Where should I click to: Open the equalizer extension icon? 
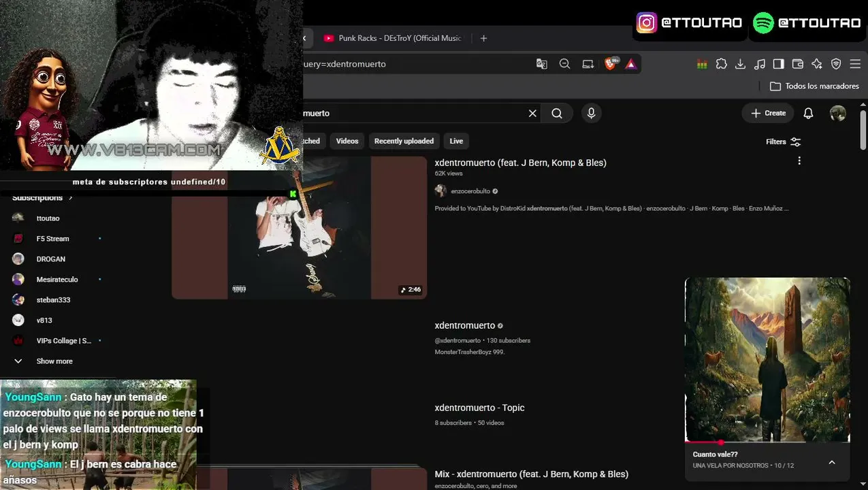pos(702,64)
